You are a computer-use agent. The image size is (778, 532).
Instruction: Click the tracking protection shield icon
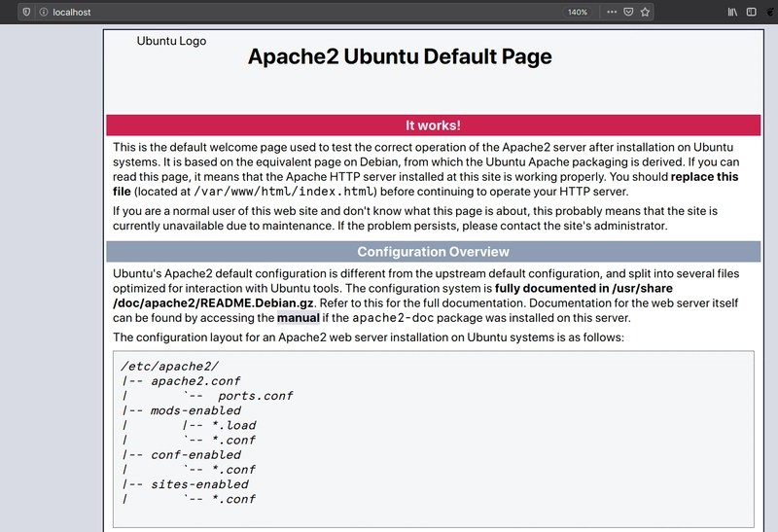pyautogui.click(x=26, y=12)
